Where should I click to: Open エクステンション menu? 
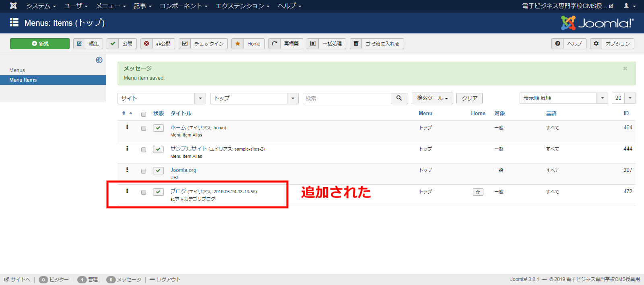[x=243, y=6]
